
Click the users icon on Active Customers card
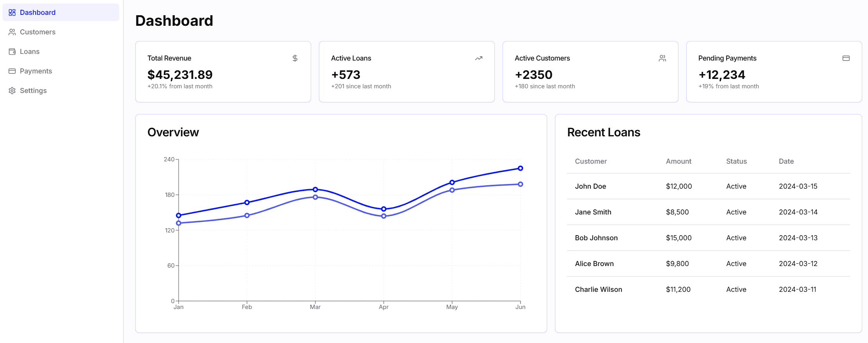(662, 58)
